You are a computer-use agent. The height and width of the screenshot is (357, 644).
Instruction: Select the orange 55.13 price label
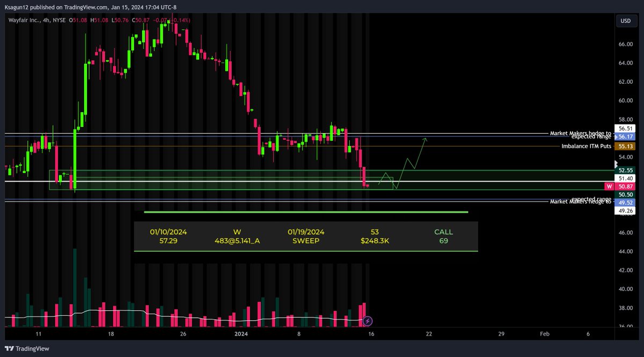click(x=626, y=146)
